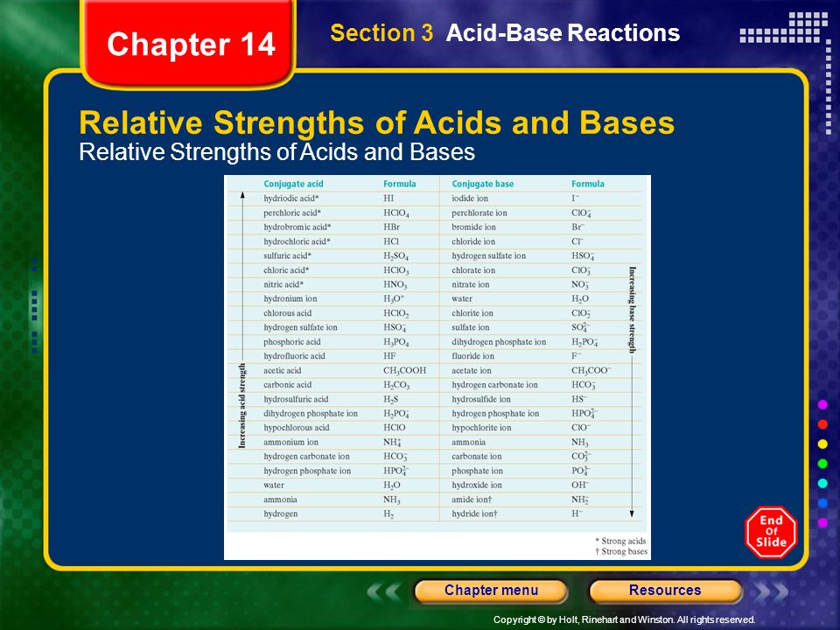The height and width of the screenshot is (630, 840).
Task: Select the hydroxide ion cell
Action: coord(477,485)
